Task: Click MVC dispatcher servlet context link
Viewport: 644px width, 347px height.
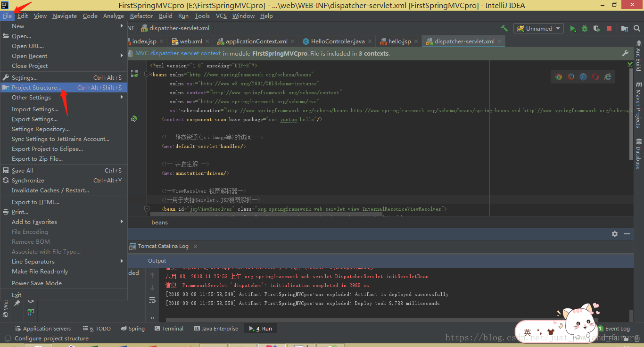Action: point(178,53)
